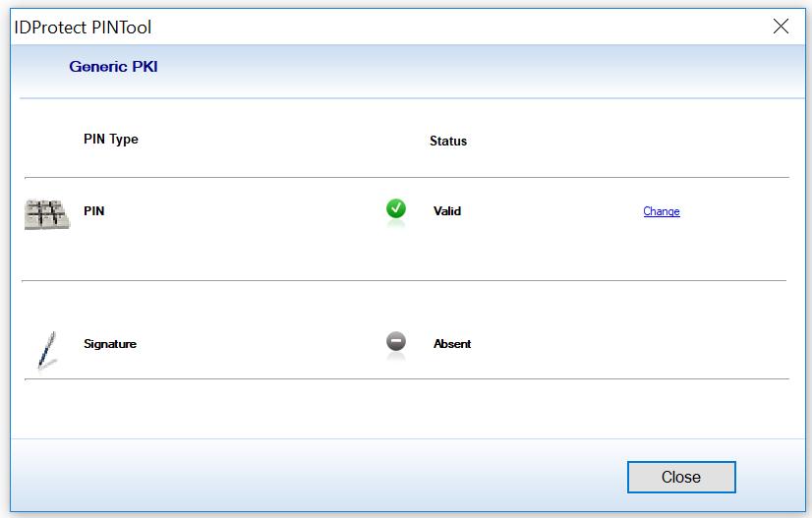Click the 'Generic PKI' heading
812x518 pixels.
[113, 66]
